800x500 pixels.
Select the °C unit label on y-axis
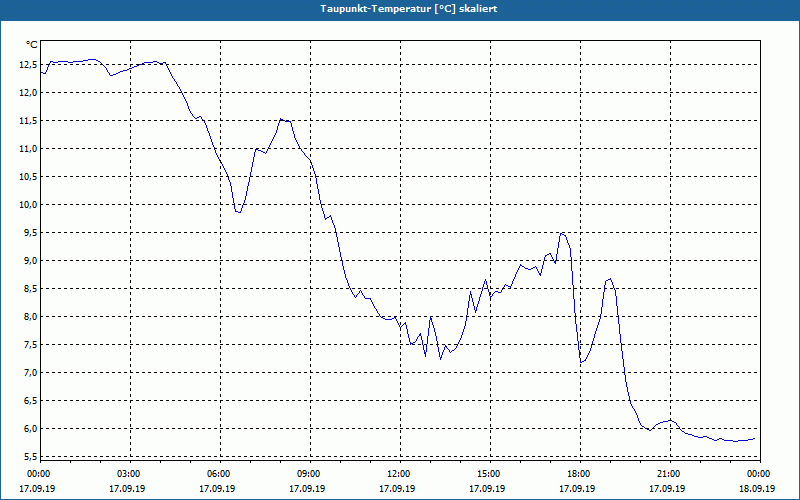32,45
